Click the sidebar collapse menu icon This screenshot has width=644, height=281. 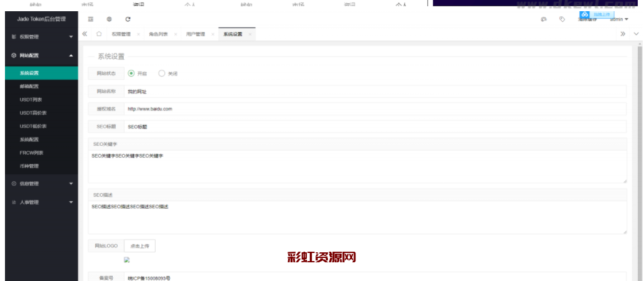[91, 19]
